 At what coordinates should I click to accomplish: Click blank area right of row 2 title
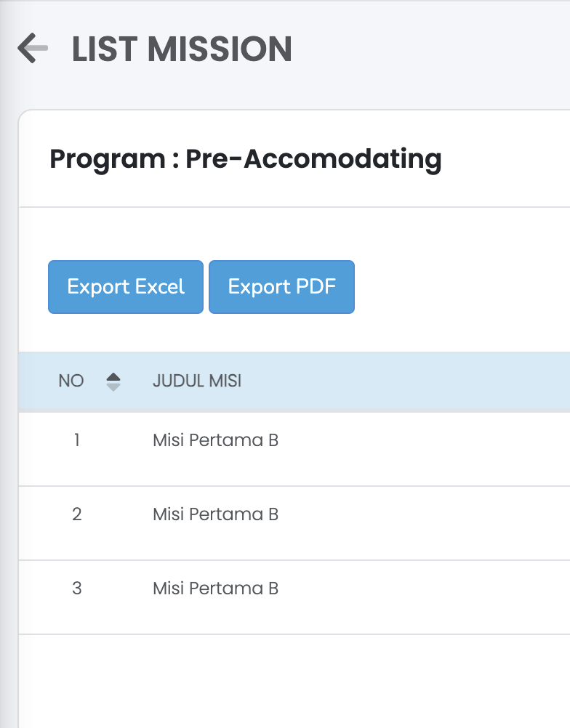[x=422, y=514]
